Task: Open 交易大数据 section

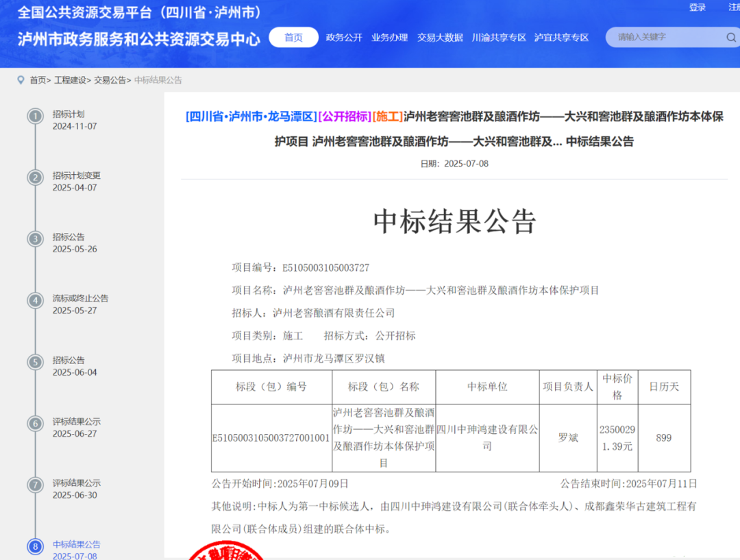Action: point(440,38)
